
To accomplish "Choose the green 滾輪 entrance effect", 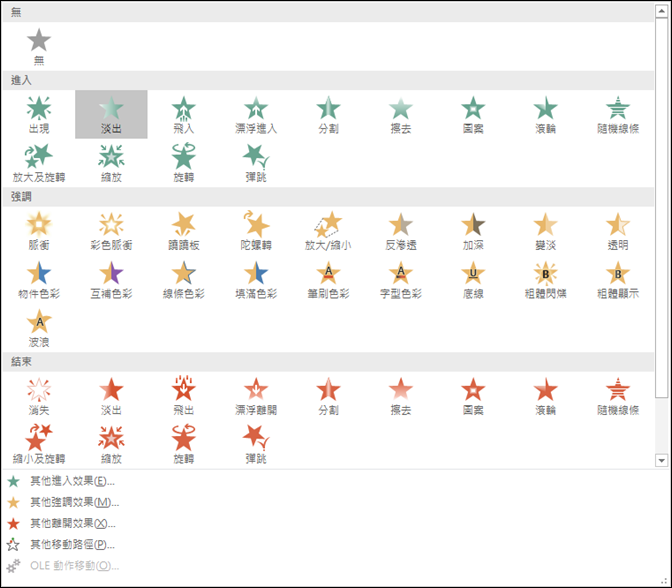I will [546, 114].
